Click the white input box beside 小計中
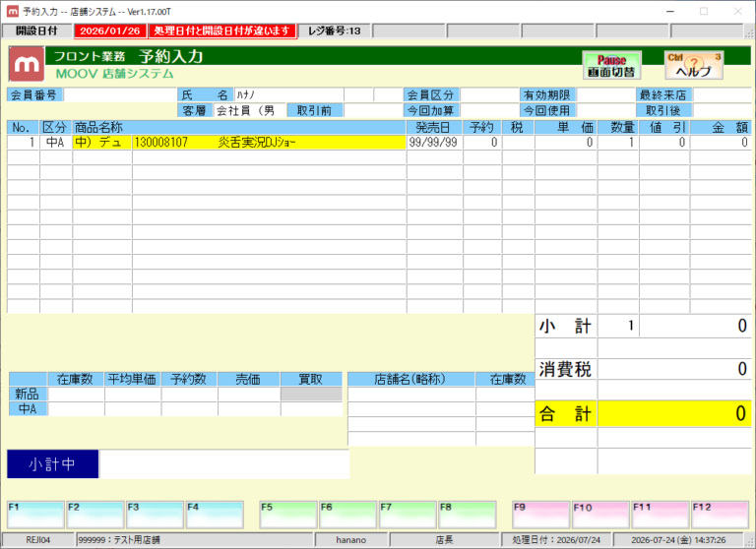The width and height of the screenshot is (756, 549). pos(224,464)
